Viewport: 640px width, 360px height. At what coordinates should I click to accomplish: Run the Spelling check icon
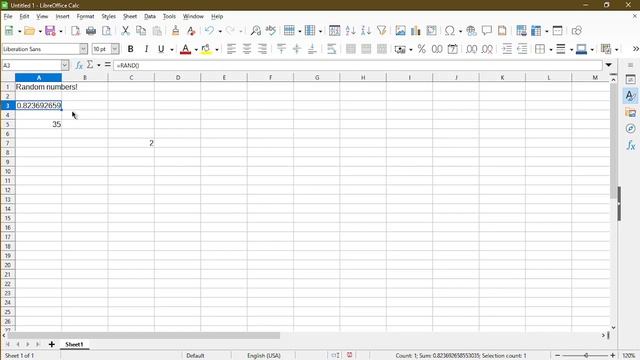point(271,31)
